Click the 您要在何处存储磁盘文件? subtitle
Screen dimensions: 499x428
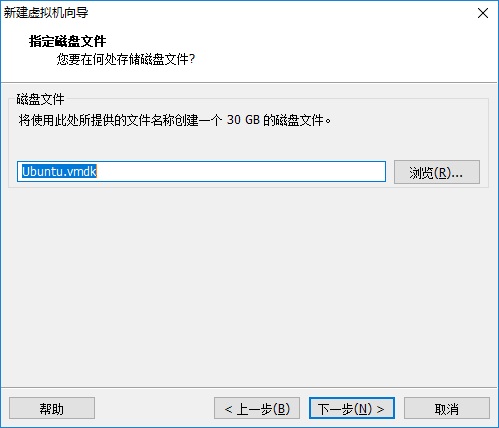pos(126,59)
